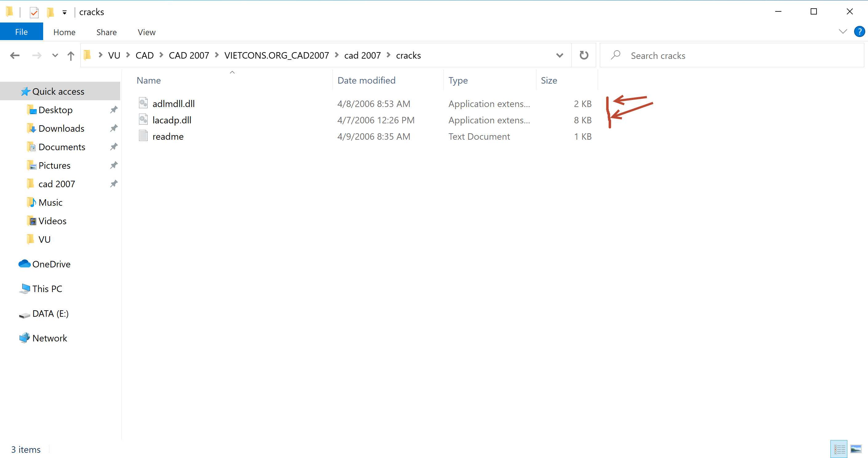Viewport: 868px width, 458px height.
Task: Sort files by the Date modified column
Action: tap(366, 80)
